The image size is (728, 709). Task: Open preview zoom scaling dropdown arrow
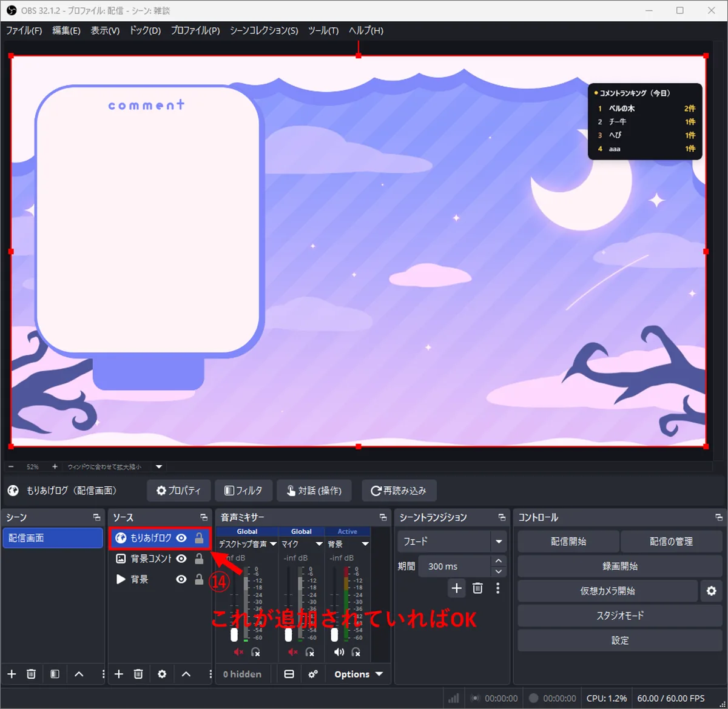point(159,466)
